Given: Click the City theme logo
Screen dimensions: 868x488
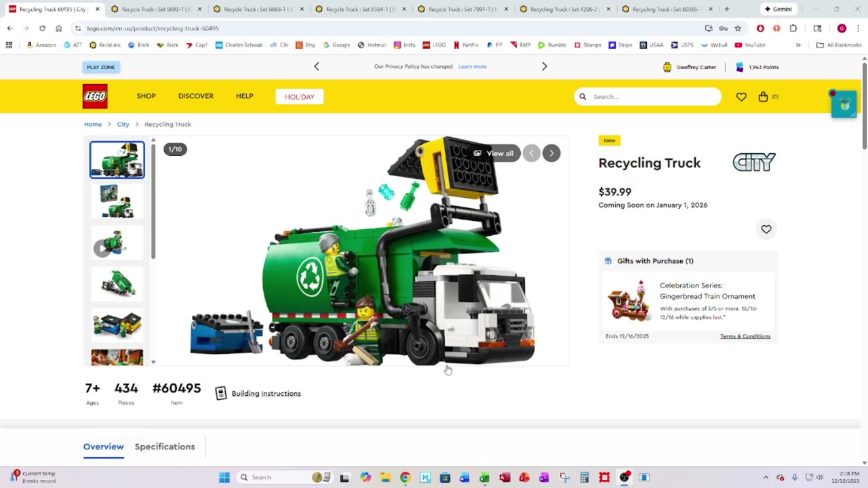Looking at the screenshot, I should (x=754, y=163).
